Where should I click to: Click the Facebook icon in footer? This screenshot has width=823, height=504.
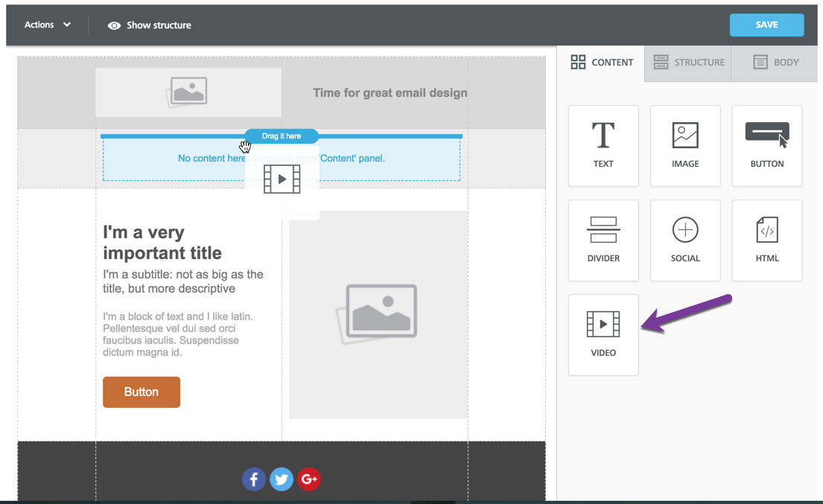(x=253, y=479)
